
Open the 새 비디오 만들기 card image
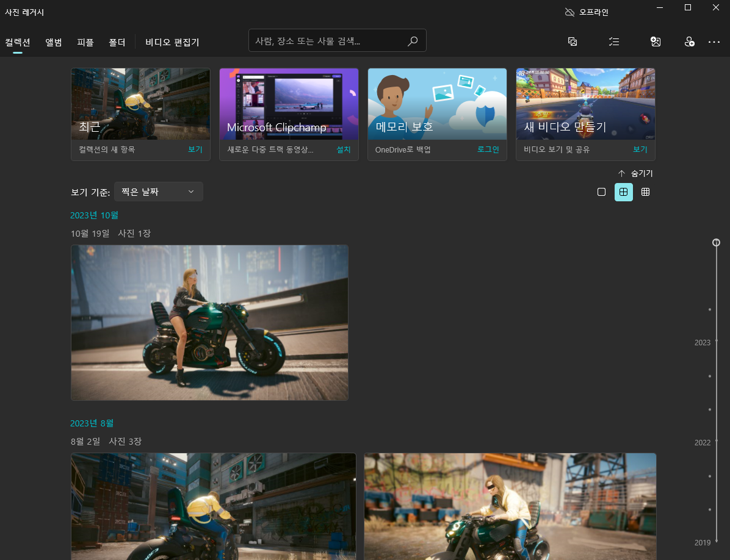pyautogui.click(x=585, y=104)
